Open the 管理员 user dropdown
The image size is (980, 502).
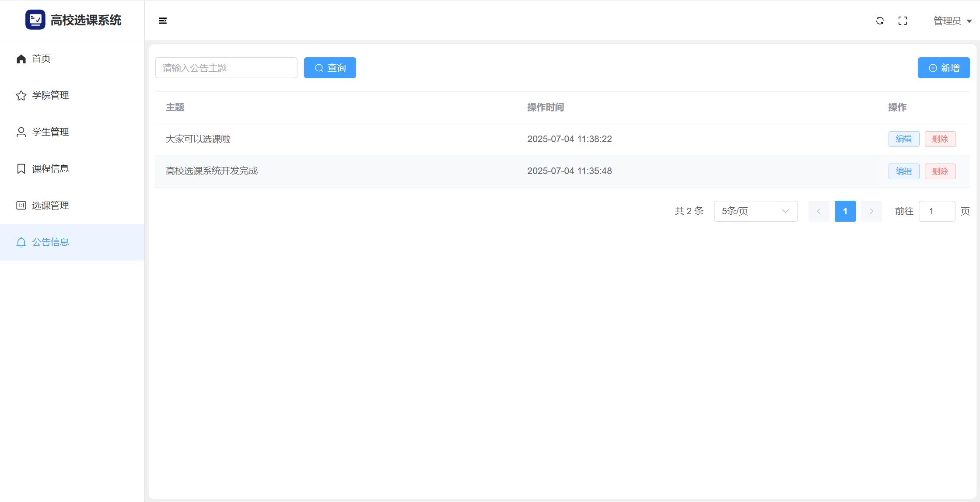point(952,21)
